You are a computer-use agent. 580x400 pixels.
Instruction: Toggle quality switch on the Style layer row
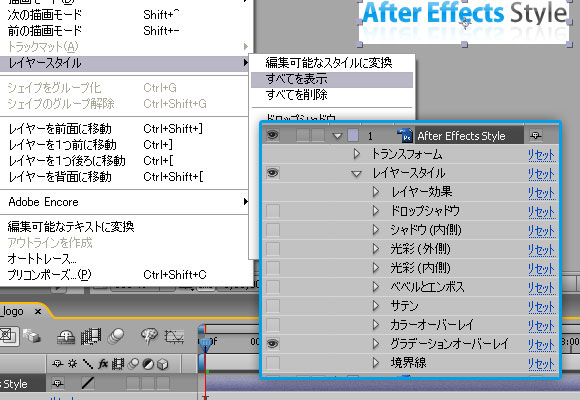click(88, 383)
